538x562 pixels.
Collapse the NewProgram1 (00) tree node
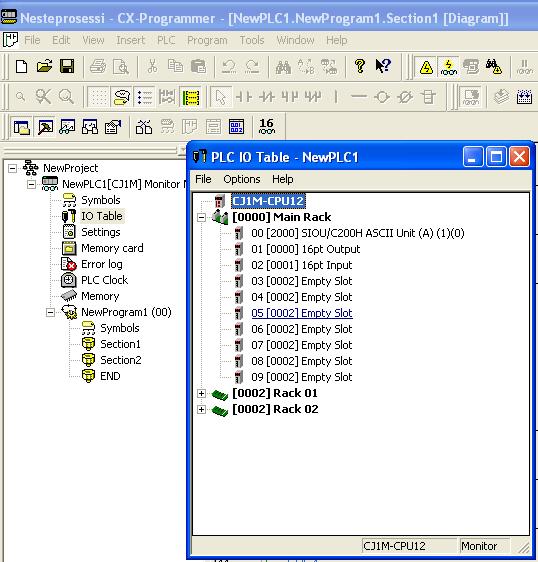(x=51, y=312)
